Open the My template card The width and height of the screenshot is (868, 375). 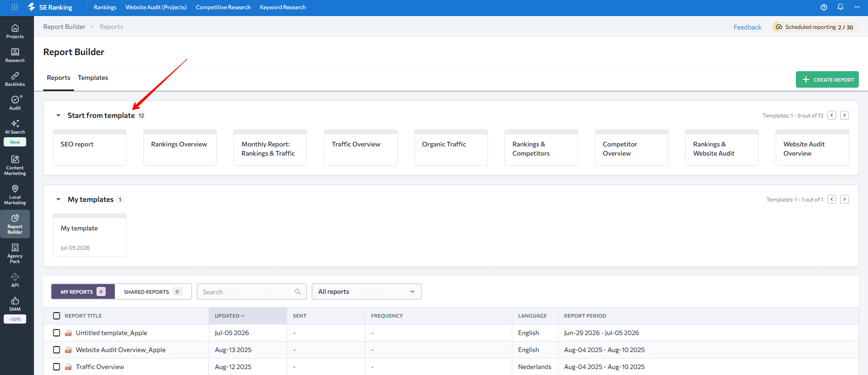[x=90, y=235]
